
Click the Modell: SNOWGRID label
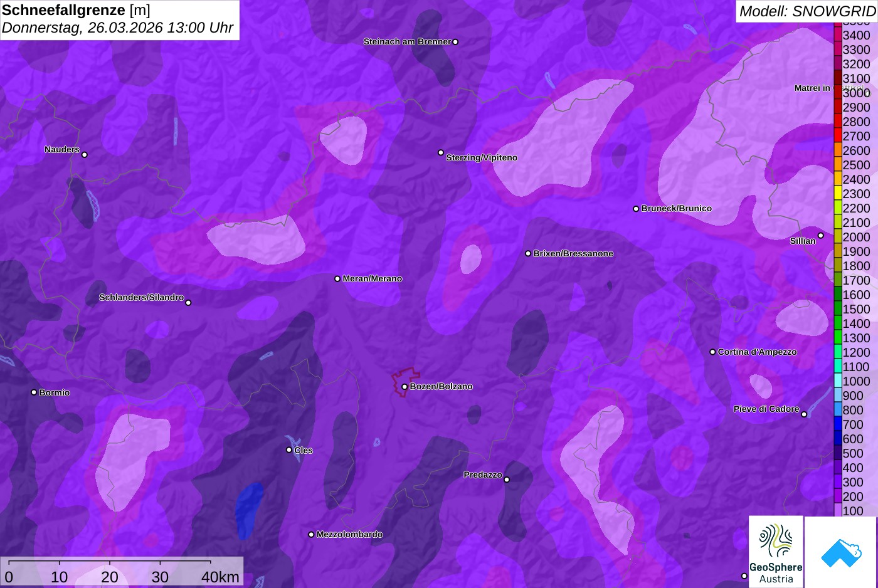(807, 11)
